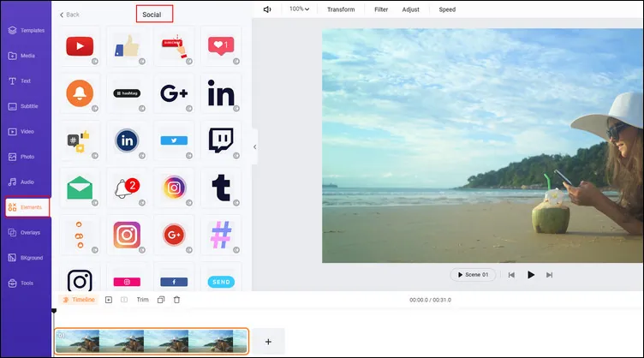The width and height of the screenshot is (644, 358).
Task: Add the green envelope mail element
Action: coord(80,188)
